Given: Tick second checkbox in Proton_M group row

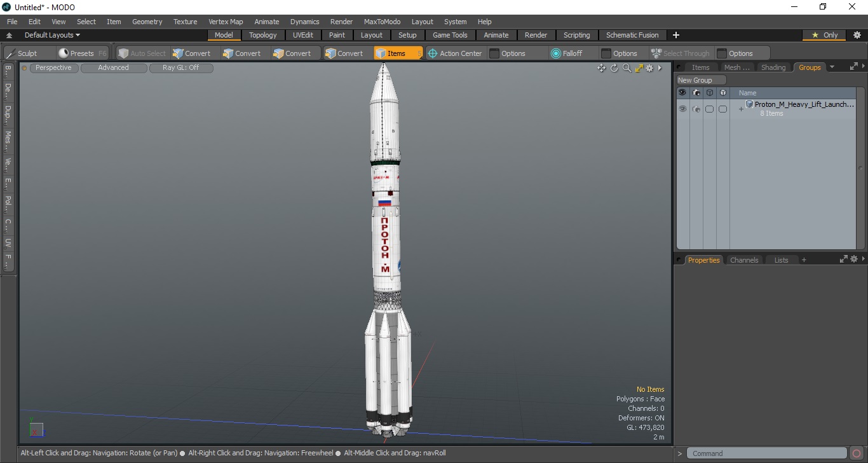Looking at the screenshot, I should coord(722,109).
